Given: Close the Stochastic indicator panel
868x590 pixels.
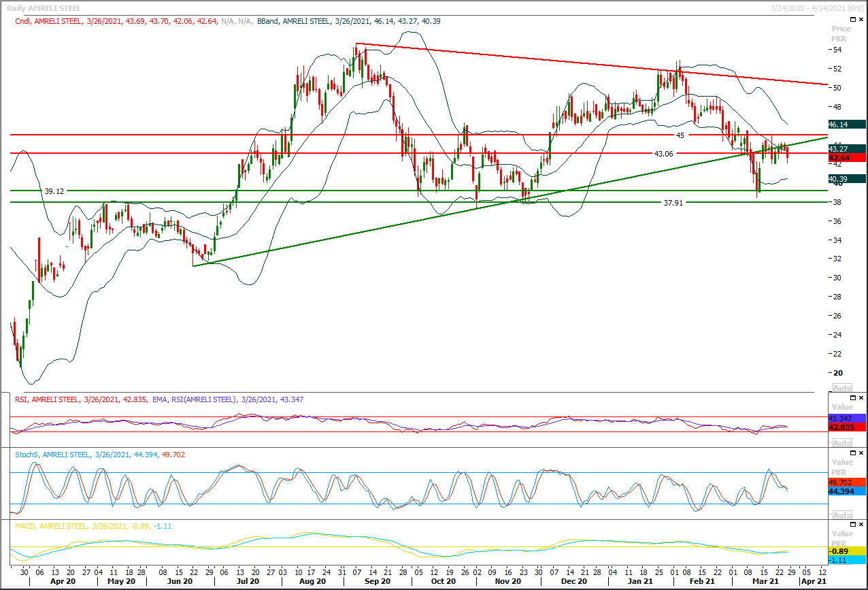Looking at the screenshot, I should [861, 453].
